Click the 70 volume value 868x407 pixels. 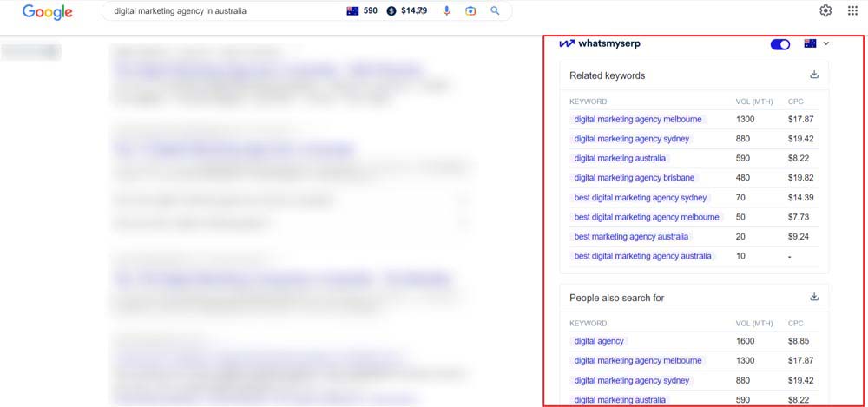click(740, 198)
